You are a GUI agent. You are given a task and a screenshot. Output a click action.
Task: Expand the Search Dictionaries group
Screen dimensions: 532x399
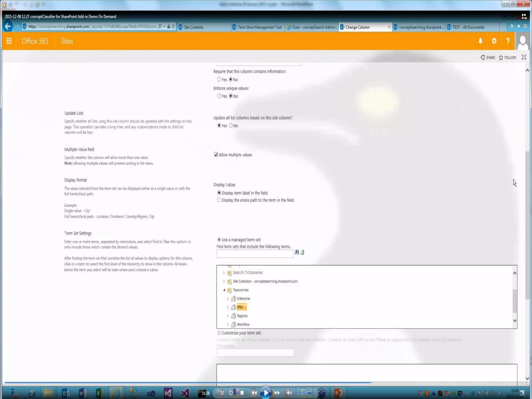(x=224, y=272)
